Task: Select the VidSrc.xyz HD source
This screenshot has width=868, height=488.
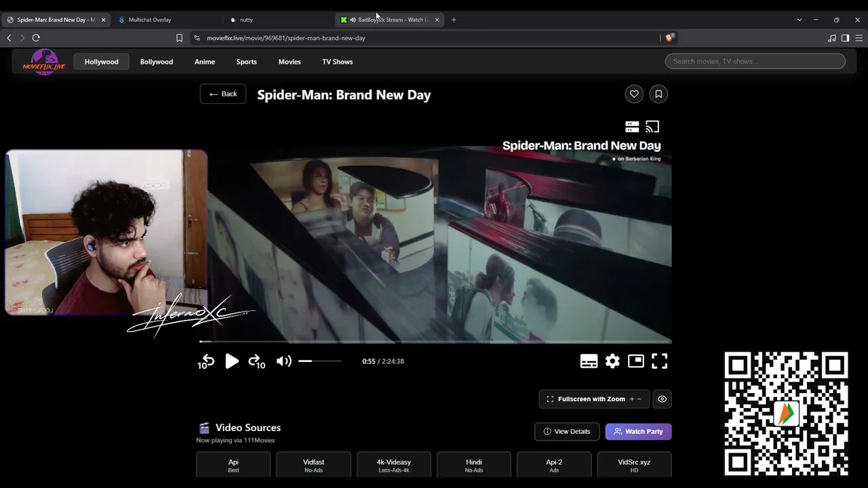Action: [634, 466]
